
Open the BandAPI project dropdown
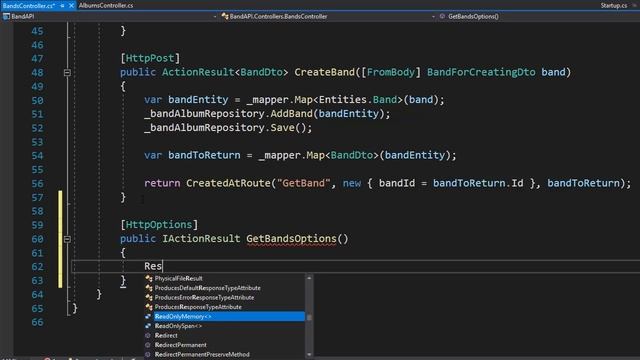215,16
